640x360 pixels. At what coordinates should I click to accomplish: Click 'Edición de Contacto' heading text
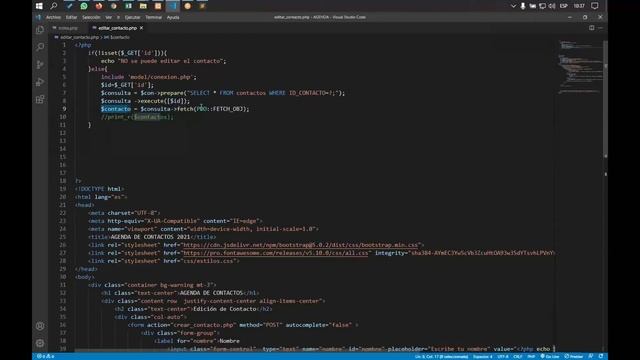tap(224, 309)
